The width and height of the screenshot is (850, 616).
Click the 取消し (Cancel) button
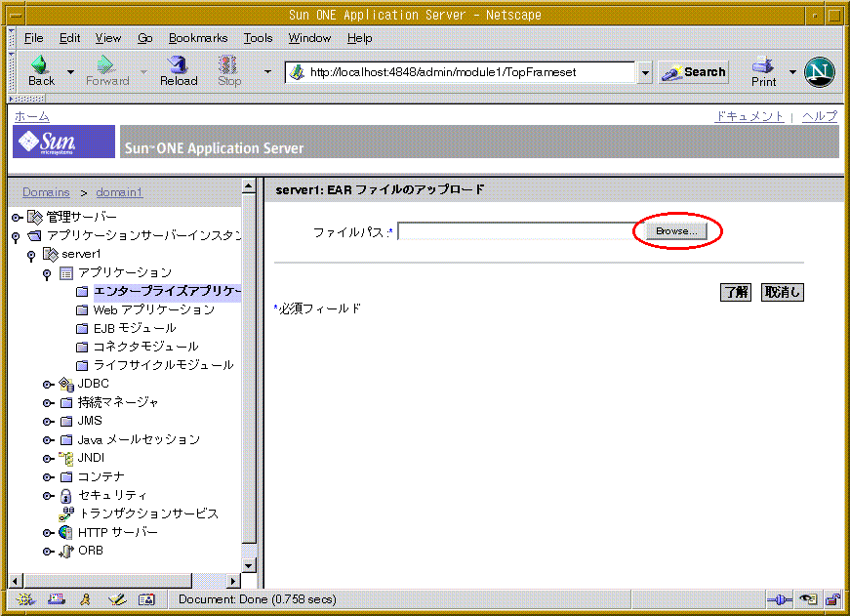(x=783, y=292)
